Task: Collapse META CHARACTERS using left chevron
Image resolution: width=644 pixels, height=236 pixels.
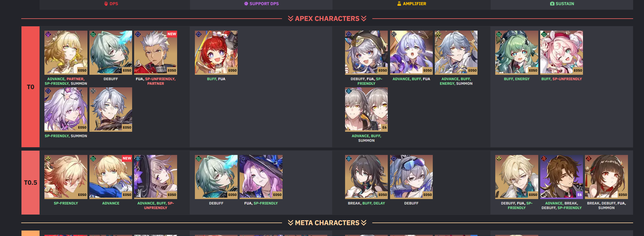Action: (290, 223)
